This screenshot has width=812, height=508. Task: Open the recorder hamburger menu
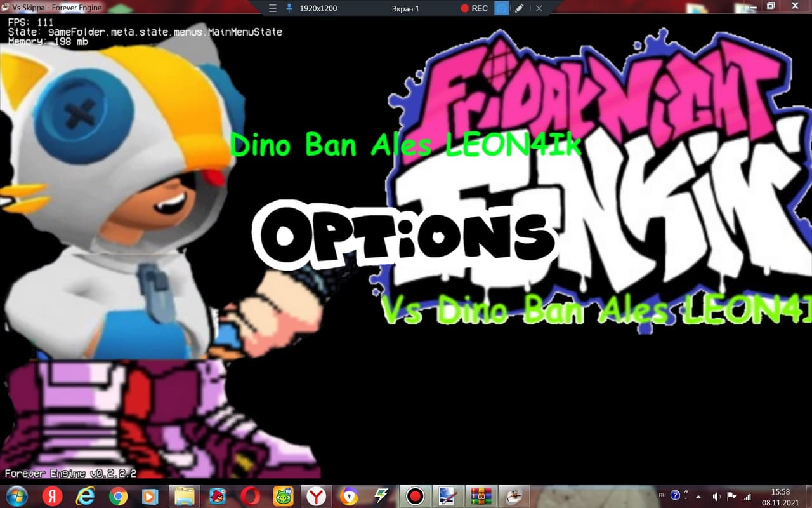coord(273,8)
